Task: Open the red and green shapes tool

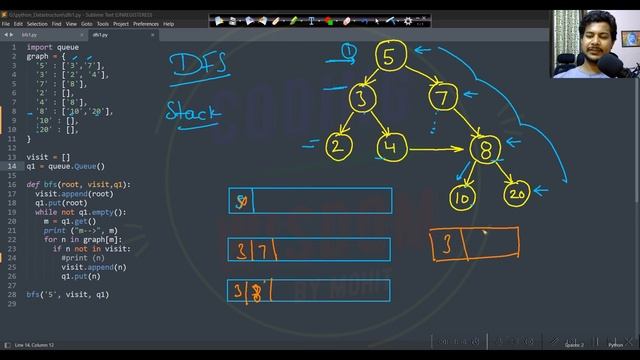Action: (329, 21)
